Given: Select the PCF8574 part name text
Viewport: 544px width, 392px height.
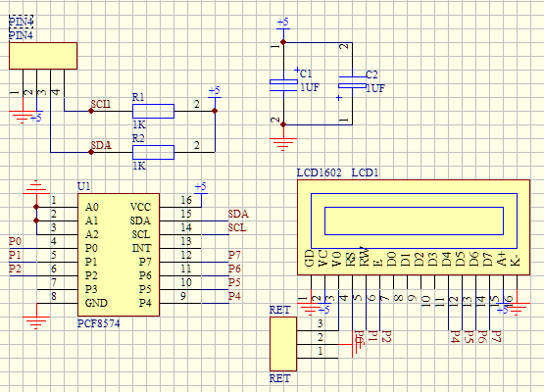Looking at the screenshot, I should 99,323.
